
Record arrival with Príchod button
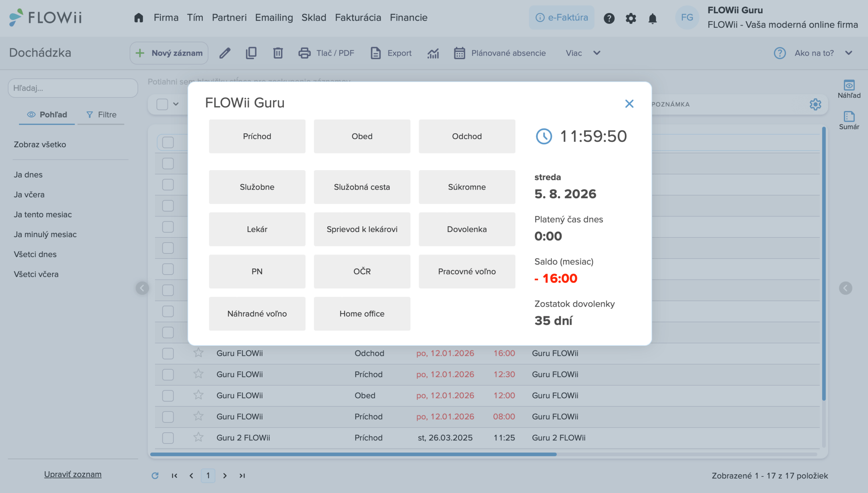coord(257,136)
